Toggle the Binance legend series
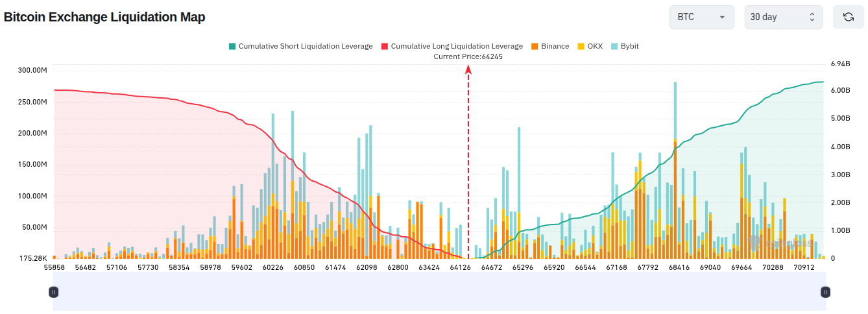Viewport: 868px width, 314px height. pyautogui.click(x=549, y=46)
